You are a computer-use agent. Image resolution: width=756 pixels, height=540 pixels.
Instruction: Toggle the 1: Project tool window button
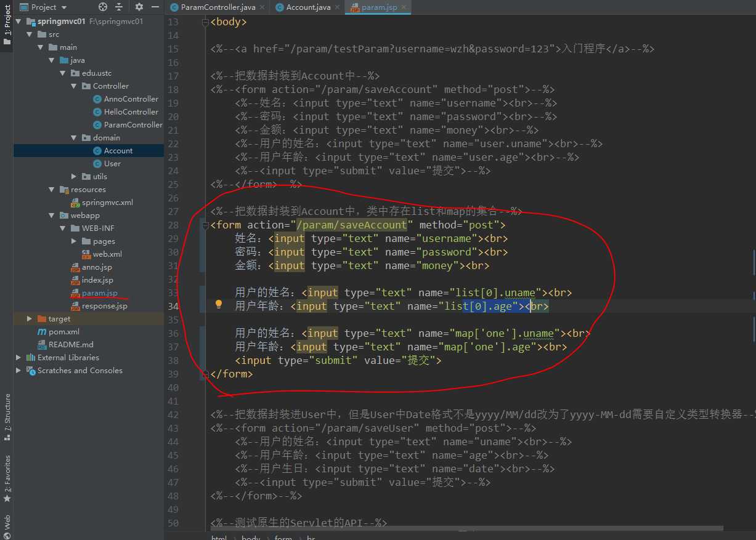pos(7,26)
